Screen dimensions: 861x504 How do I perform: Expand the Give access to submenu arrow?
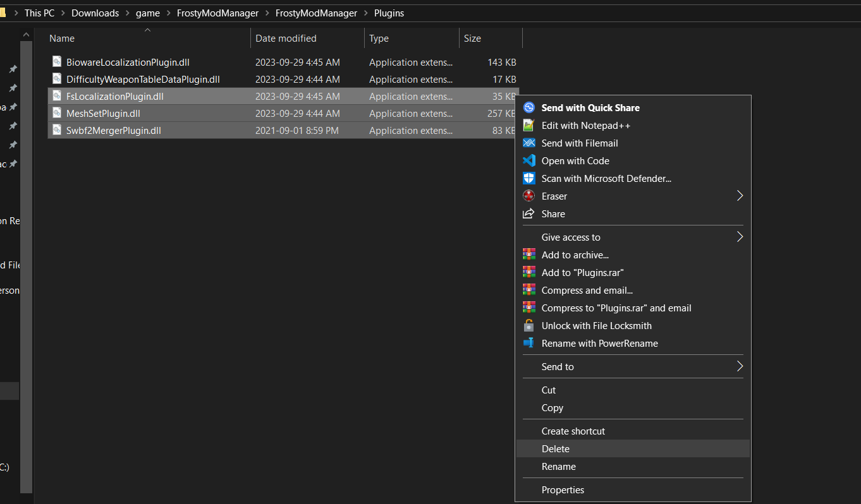[740, 237]
